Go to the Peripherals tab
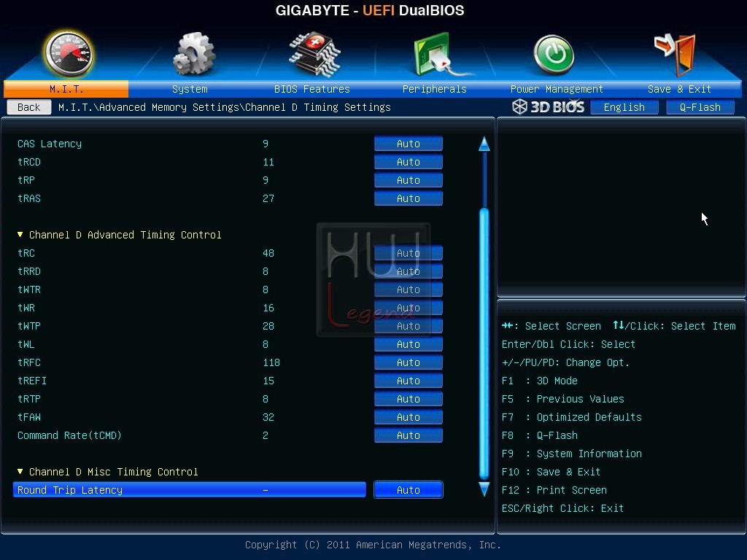Screen dimensions: 747x560 435,89
